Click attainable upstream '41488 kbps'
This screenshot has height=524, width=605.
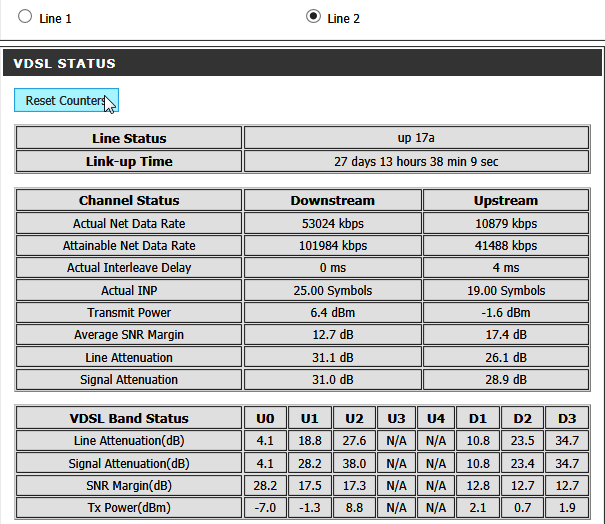[506, 245]
